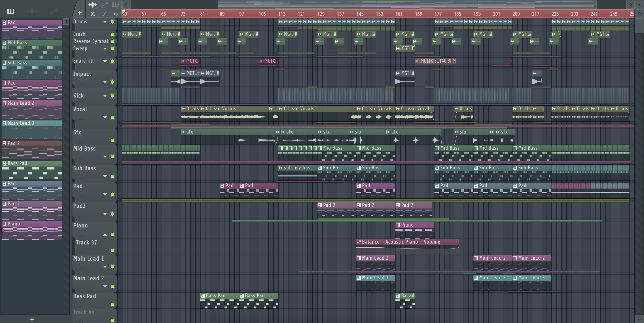Select audio clip focus in playlist header
Viewport: 644px width, 323px height.
92,4
